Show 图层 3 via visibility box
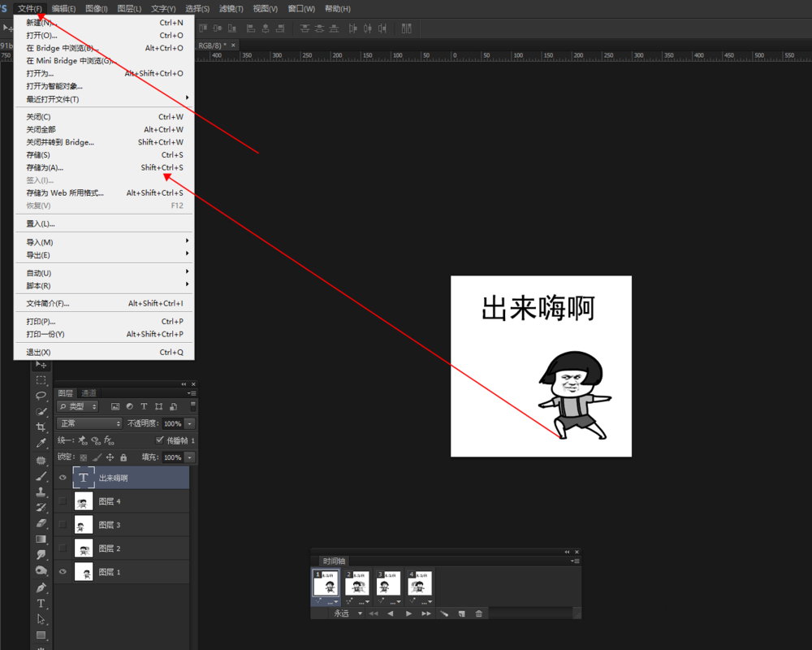This screenshot has height=650, width=812. [63, 525]
